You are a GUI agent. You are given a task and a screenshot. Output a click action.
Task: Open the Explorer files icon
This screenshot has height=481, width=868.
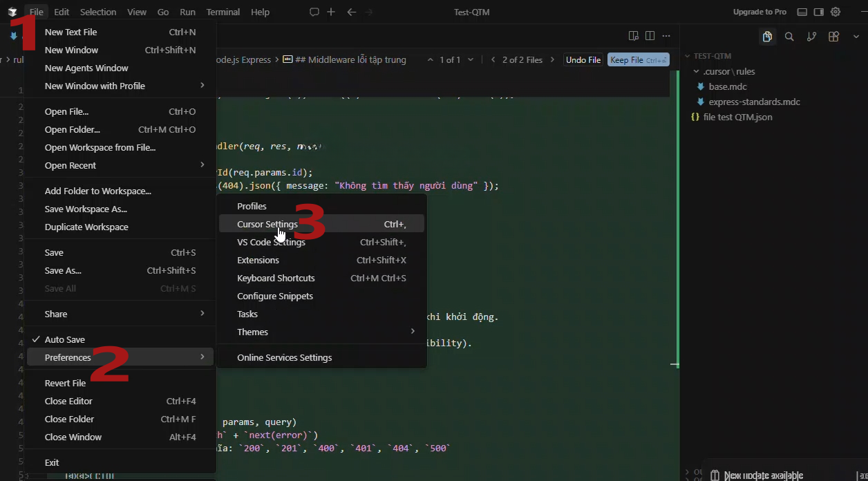pyautogui.click(x=767, y=37)
